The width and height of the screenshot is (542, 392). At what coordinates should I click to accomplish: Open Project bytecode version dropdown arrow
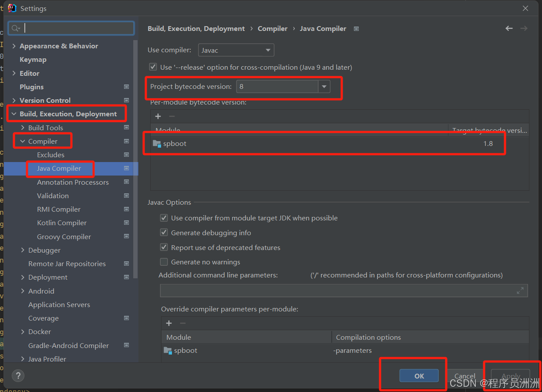pos(324,87)
